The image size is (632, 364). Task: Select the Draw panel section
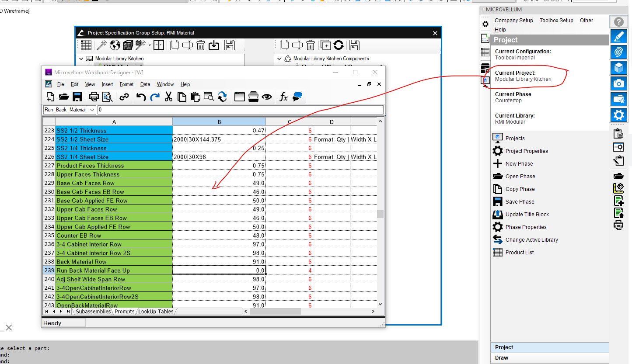coord(549,358)
